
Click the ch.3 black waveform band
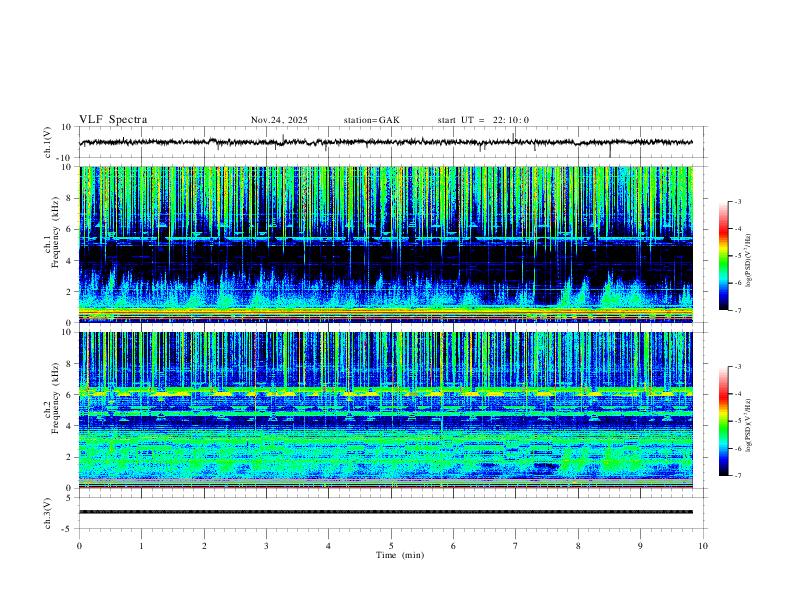[386, 512]
